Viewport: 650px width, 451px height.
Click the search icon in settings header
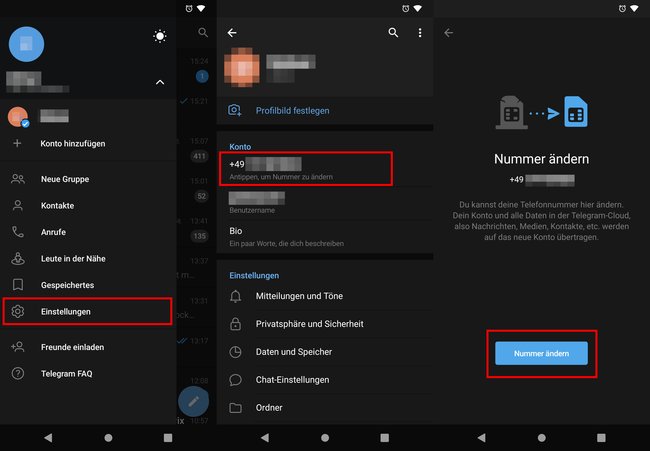coord(393,33)
